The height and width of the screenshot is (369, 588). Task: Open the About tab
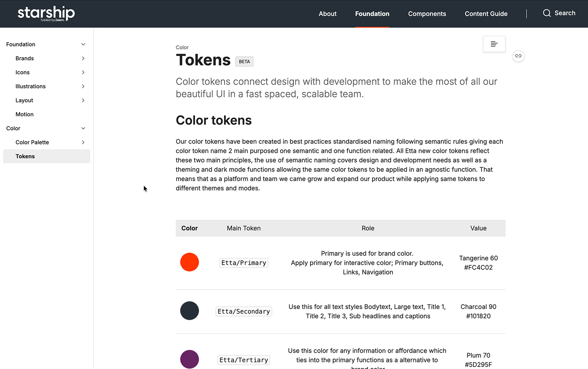click(x=327, y=14)
